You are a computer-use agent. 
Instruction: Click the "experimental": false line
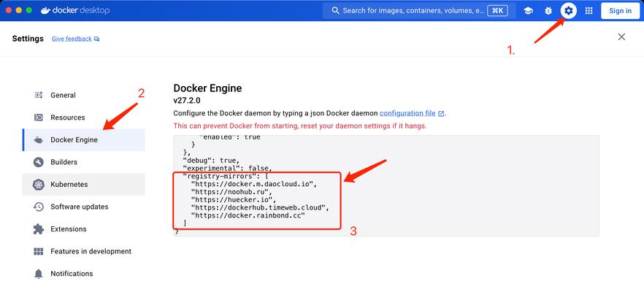click(x=228, y=168)
